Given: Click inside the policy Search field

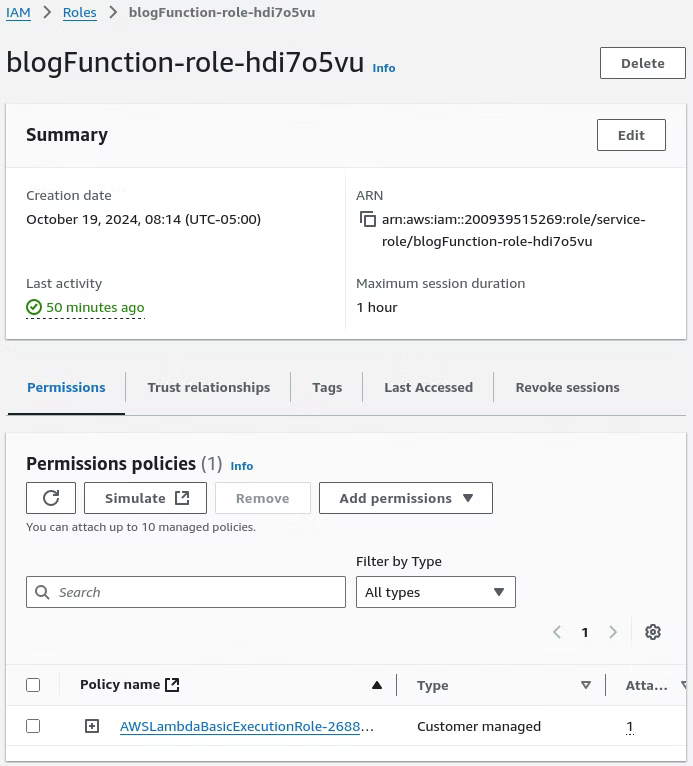Looking at the screenshot, I should pos(186,592).
